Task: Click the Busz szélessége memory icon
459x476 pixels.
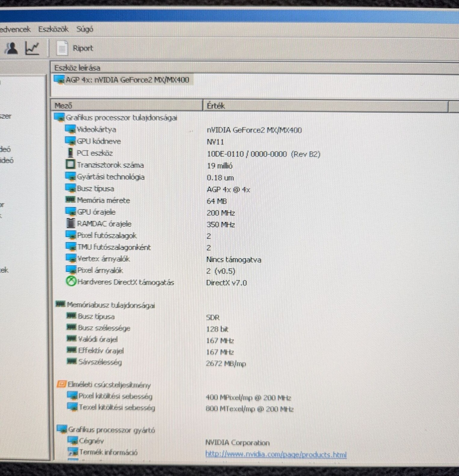Action: [x=71, y=327]
